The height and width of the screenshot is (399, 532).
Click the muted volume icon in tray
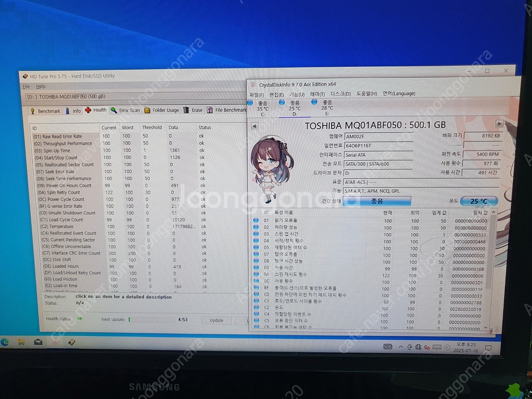pos(427,347)
